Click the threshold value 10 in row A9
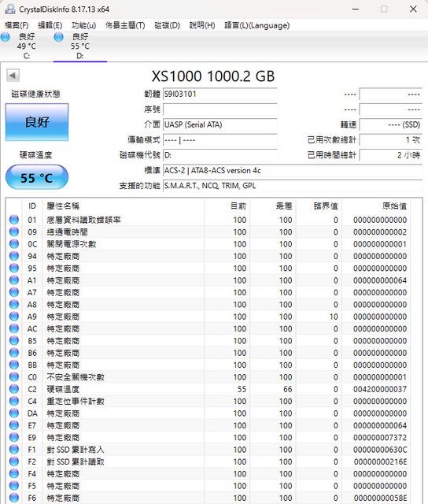Screen dimensions: 428x504 click(x=334, y=317)
